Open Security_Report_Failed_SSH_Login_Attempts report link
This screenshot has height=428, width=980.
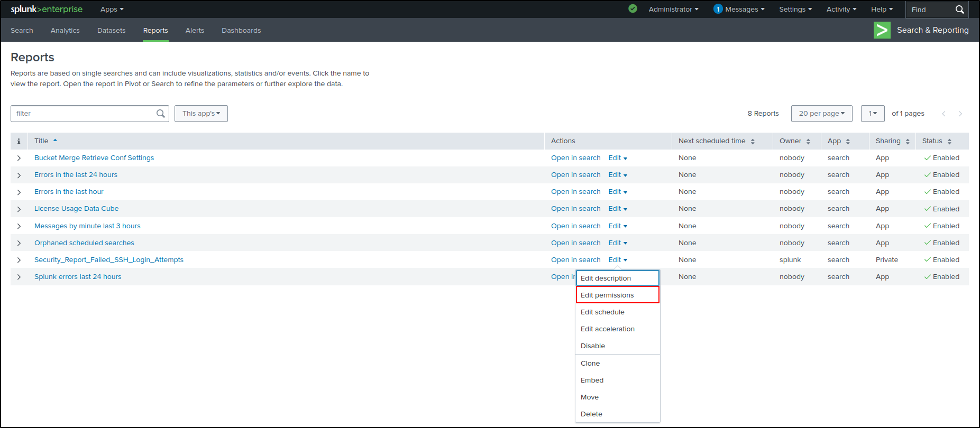109,260
